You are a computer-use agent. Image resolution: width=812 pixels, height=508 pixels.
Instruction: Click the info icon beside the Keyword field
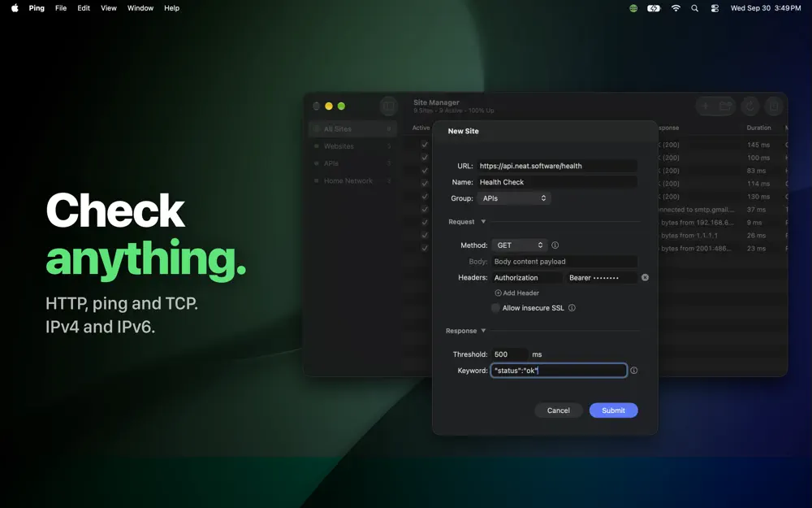(x=634, y=370)
